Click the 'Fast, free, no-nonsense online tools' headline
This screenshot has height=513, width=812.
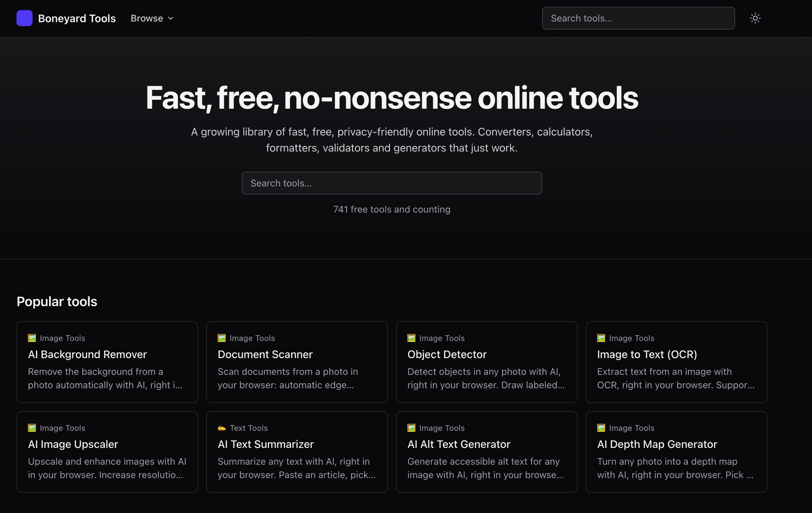tap(391, 98)
